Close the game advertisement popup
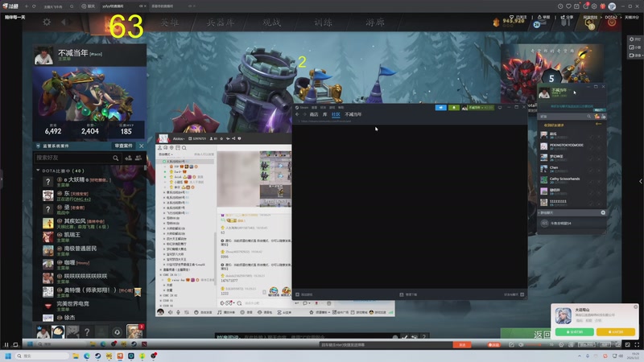This screenshot has width=644, height=362. (x=635, y=307)
